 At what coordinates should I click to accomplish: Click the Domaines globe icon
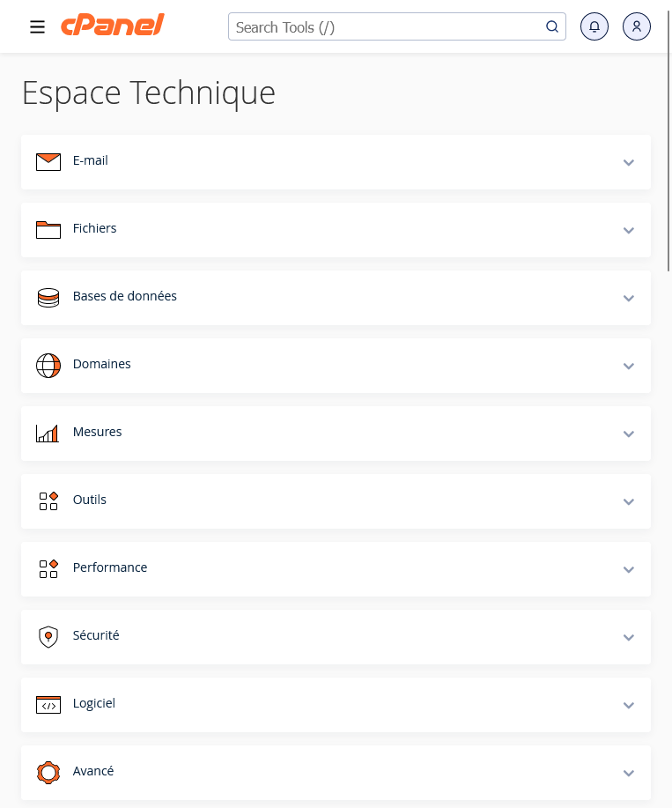click(48, 365)
